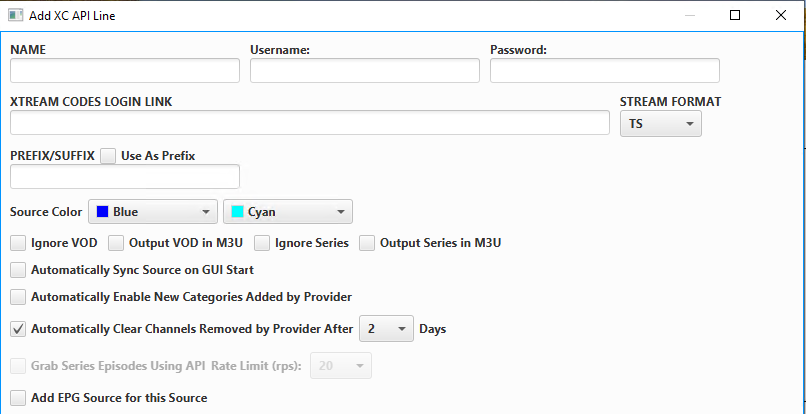
Task: Enable the Use As Prefix checkbox
Action: pos(108,156)
